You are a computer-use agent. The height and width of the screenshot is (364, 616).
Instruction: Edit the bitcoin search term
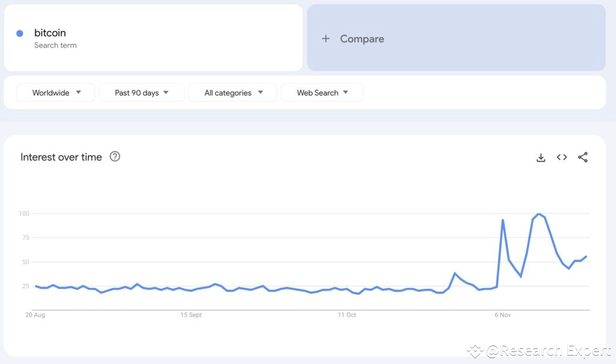coord(51,33)
